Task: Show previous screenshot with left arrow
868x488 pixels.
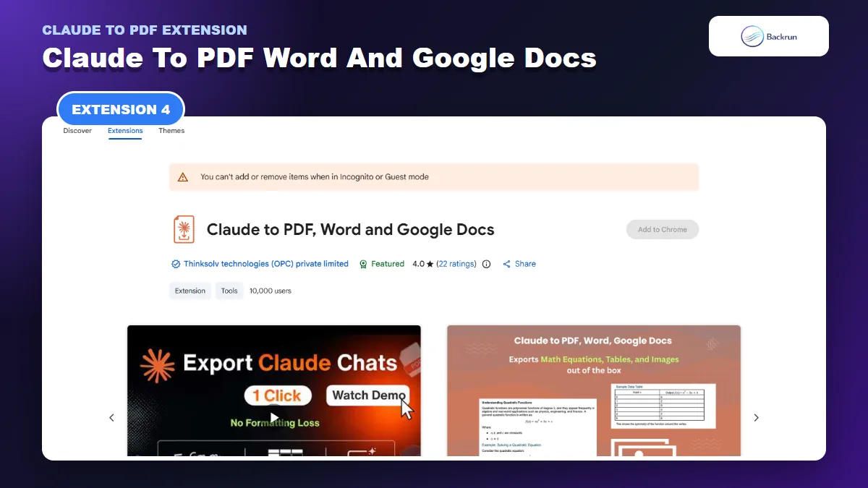Action: (111, 417)
